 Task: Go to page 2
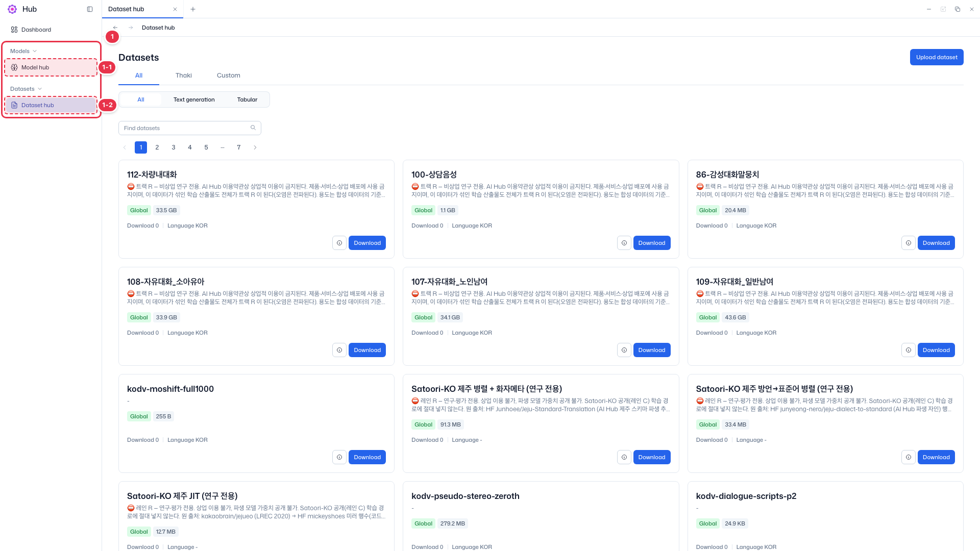click(157, 147)
